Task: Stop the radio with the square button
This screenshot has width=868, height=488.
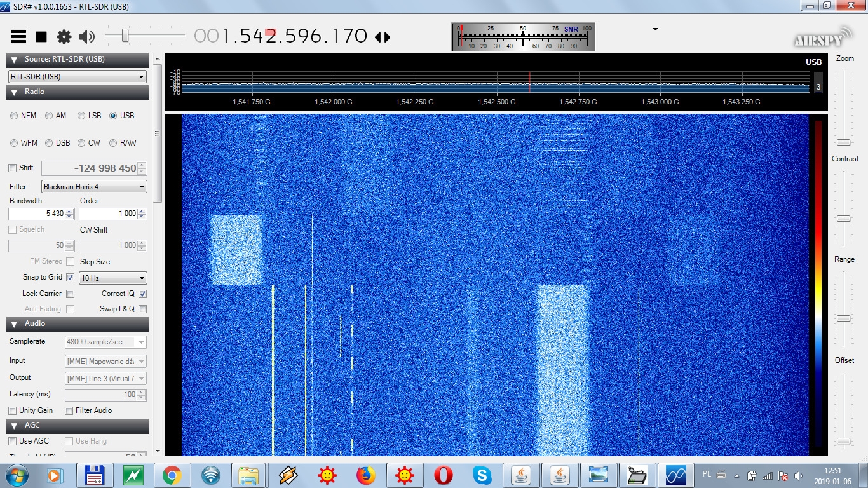Action: [41, 36]
